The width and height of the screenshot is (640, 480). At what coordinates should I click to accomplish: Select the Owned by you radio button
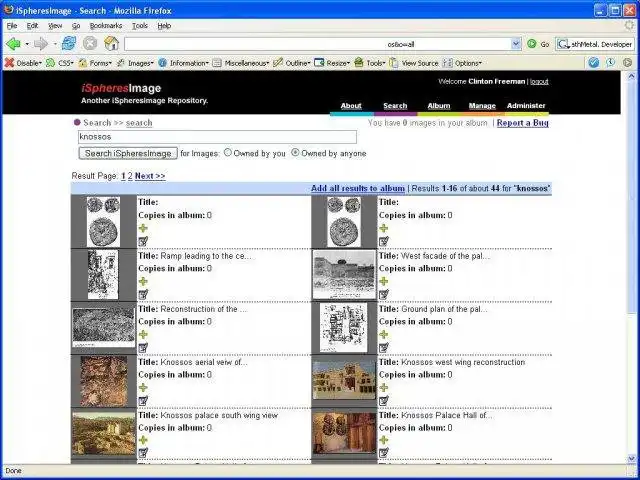click(228, 153)
